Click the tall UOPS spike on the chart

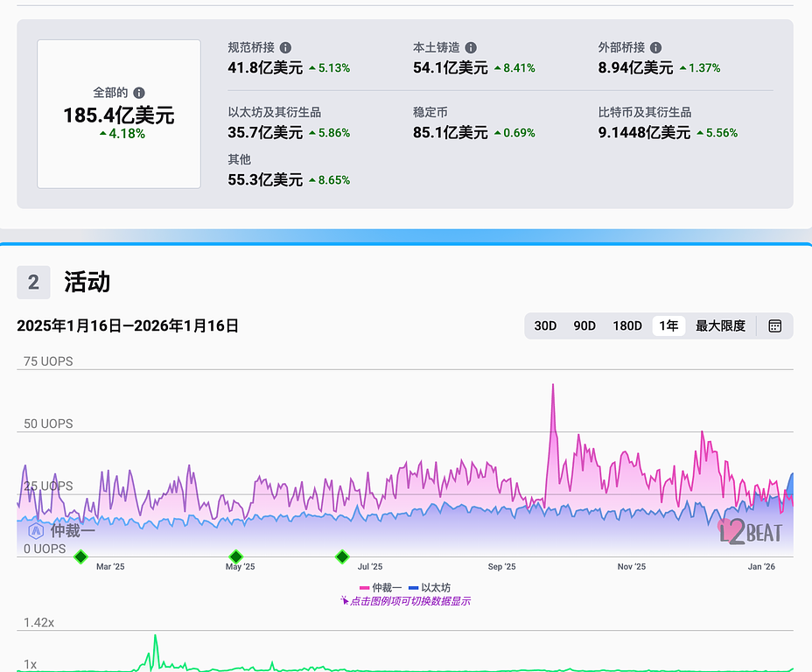pos(553,387)
